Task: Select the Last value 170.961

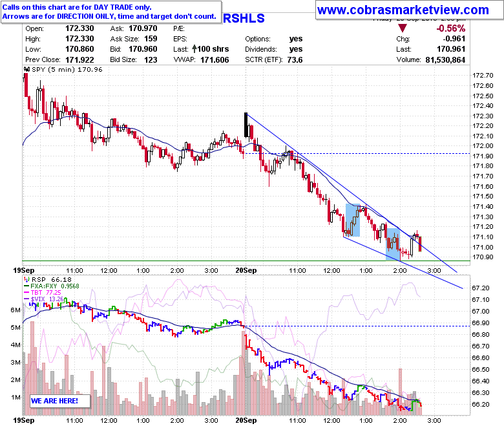Action: (451, 49)
